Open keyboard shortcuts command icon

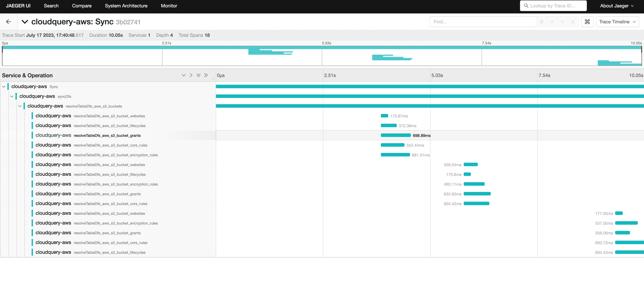(587, 22)
